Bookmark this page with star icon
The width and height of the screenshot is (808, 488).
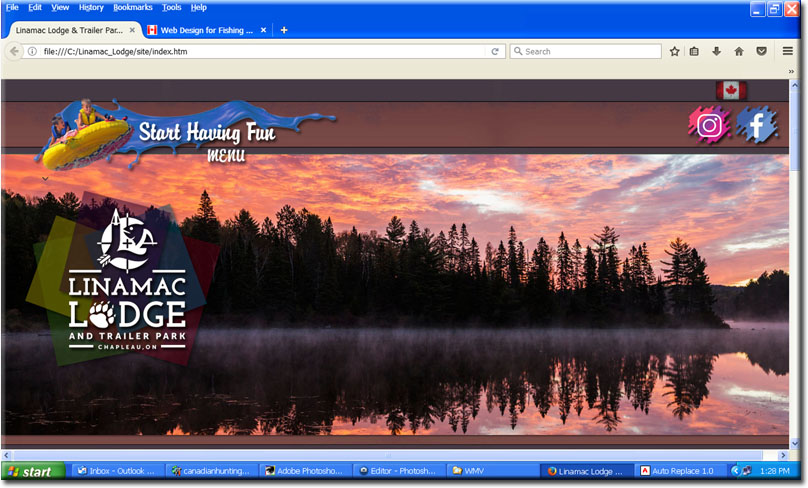[x=674, y=51]
